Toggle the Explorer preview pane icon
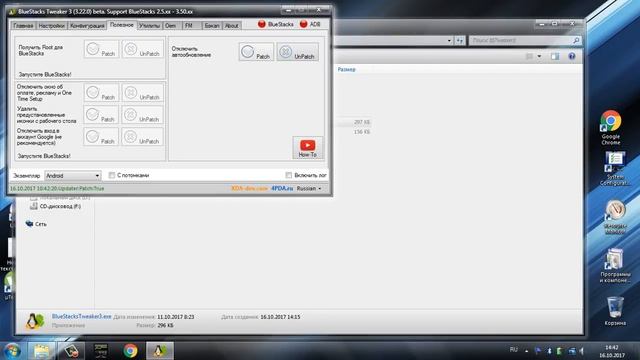The width and height of the screenshot is (640, 360). click(x=555, y=56)
